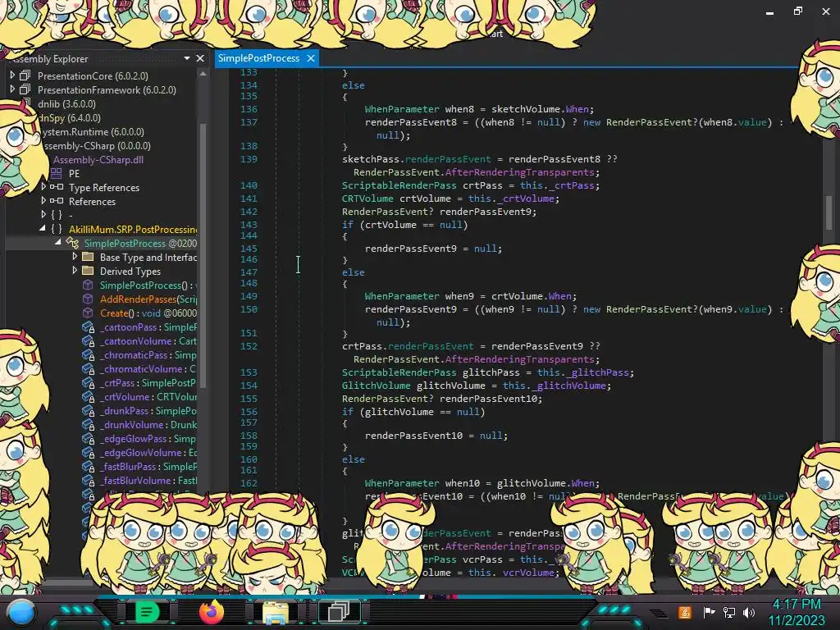840x630 pixels.
Task: Expand the PresentationCore (6.0.2.0) node
Action: [x=12, y=75]
